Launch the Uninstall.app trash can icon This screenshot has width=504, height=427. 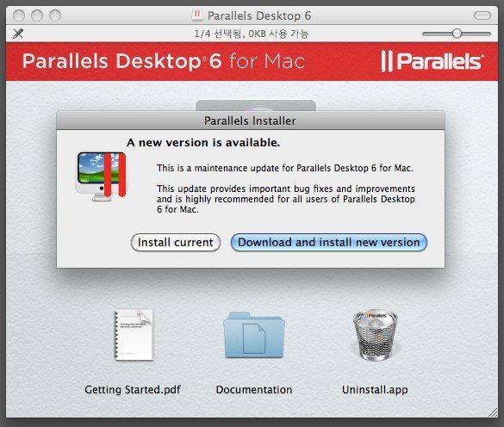click(375, 334)
